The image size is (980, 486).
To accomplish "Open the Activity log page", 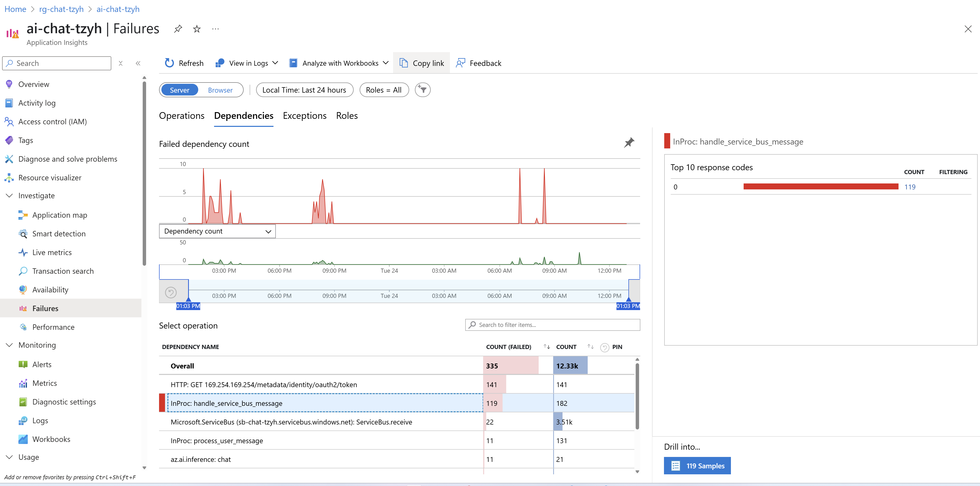I will 37,103.
